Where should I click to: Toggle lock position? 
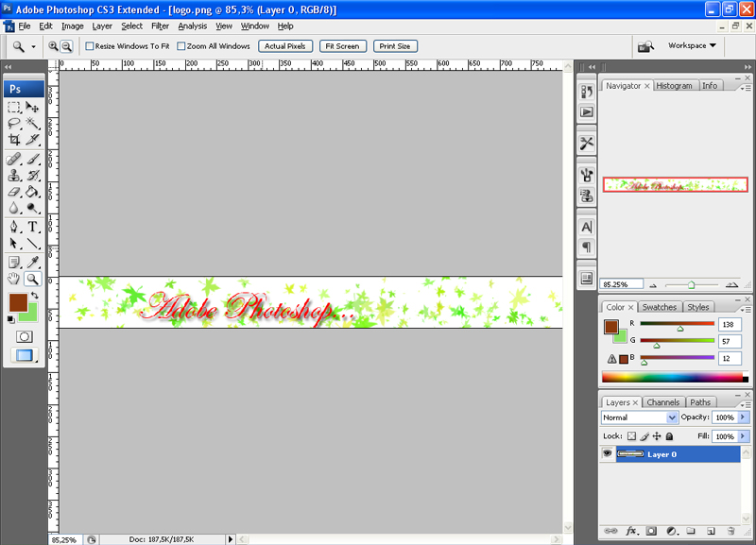coord(657,436)
